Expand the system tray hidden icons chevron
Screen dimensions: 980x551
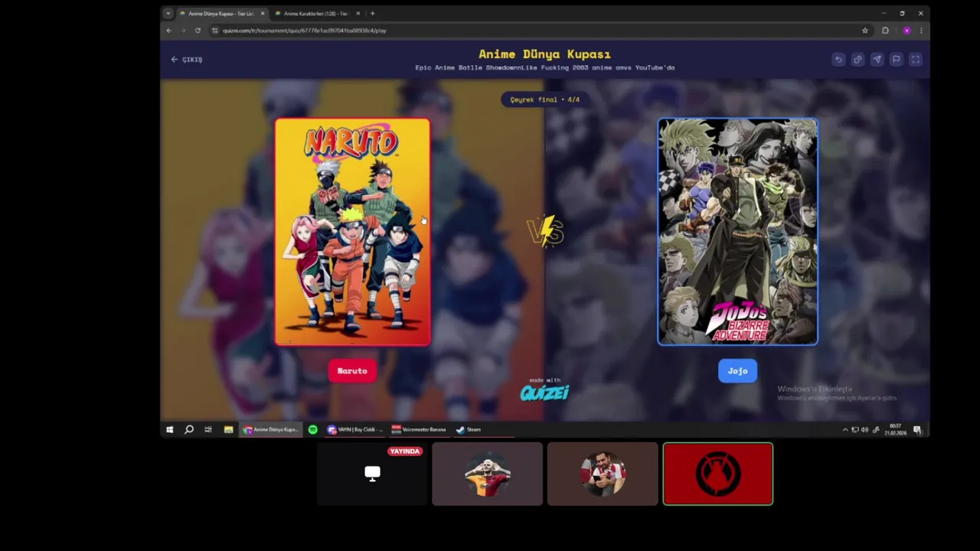coord(845,429)
